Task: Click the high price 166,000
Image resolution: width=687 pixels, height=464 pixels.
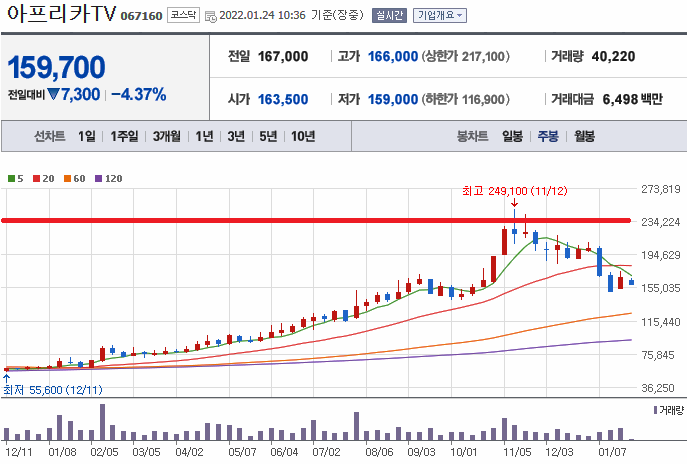Action: click(x=393, y=57)
